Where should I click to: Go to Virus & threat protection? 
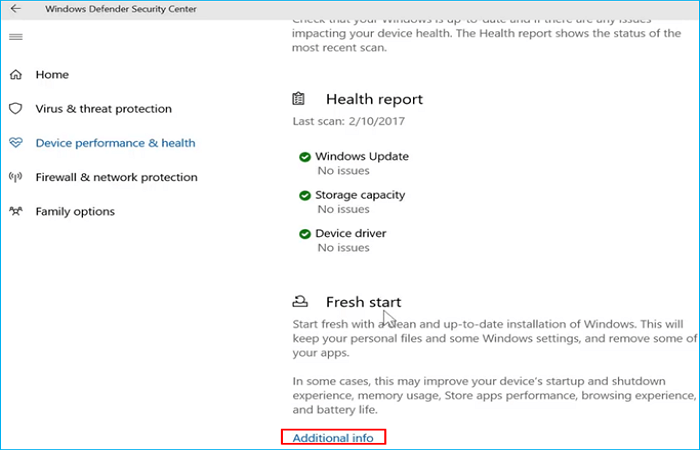(103, 109)
